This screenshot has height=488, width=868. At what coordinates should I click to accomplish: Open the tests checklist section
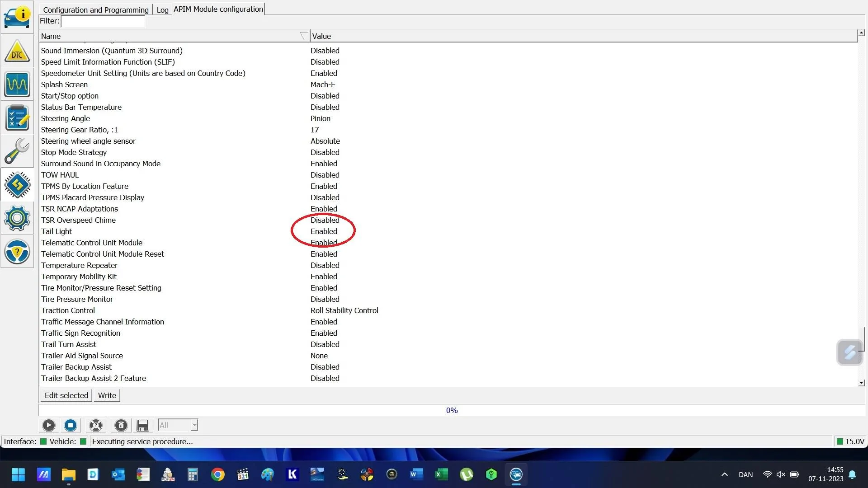coord(17,118)
